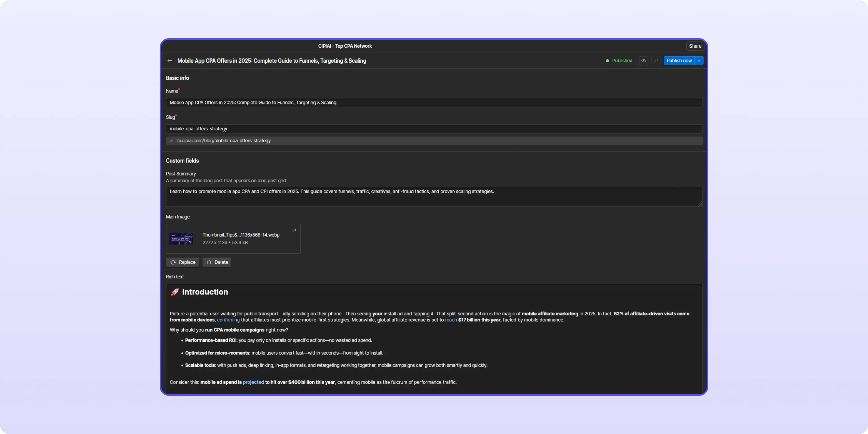Grab the Post Summary resize handle
868x434 pixels.
click(700, 204)
